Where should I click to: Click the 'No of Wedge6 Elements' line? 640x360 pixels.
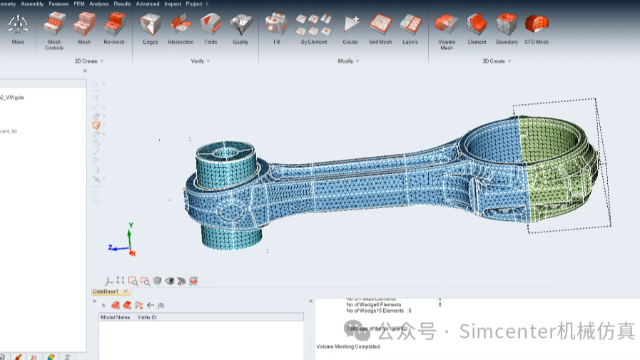373,304
